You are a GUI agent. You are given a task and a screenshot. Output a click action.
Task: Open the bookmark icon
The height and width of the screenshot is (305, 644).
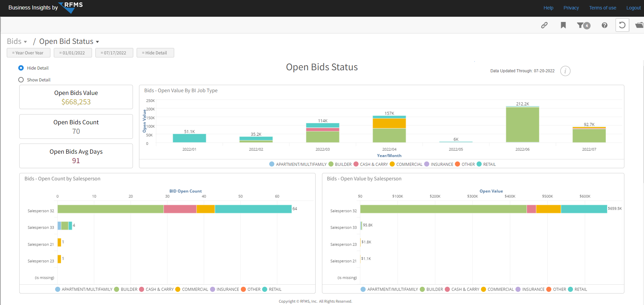(563, 25)
